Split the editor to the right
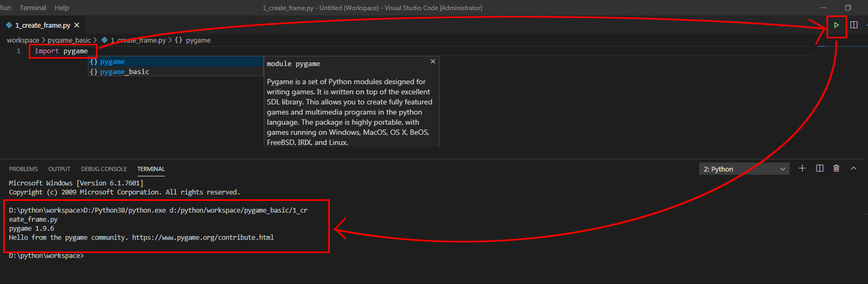The width and height of the screenshot is (868, 284). coord(854,25)
